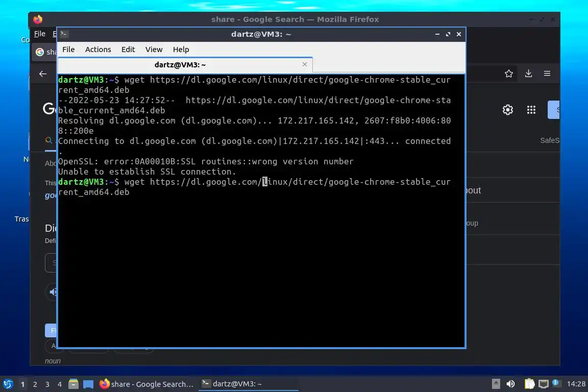Open Google quick settings gear
The width and height of the screenshot is (588, 392).
pyautogui.click(x=508, y=110)
